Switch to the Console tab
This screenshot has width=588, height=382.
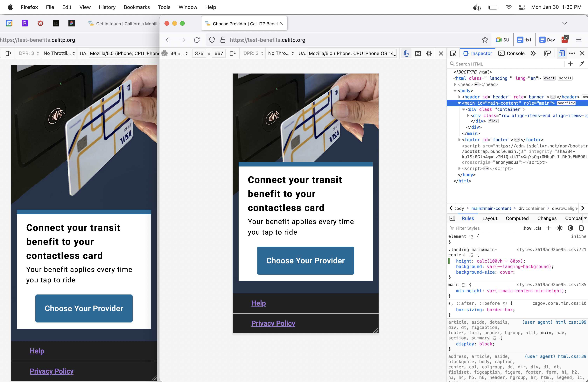pos(511,53)
